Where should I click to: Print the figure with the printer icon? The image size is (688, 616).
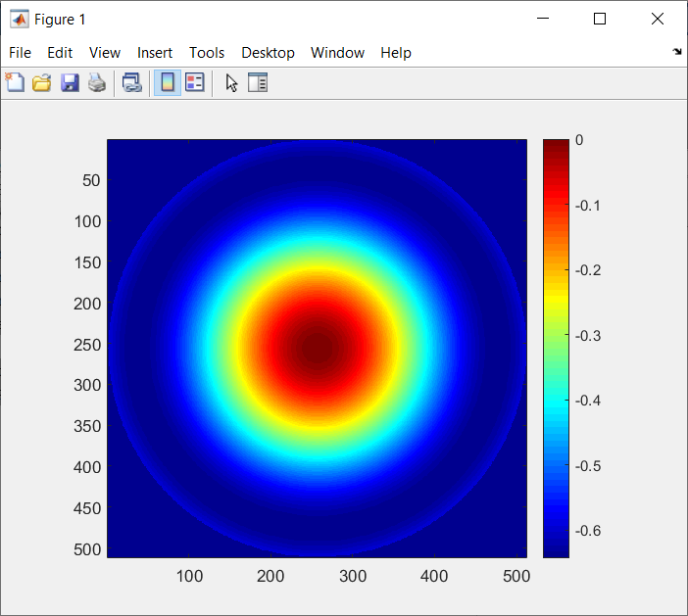(x=97, y=82)
